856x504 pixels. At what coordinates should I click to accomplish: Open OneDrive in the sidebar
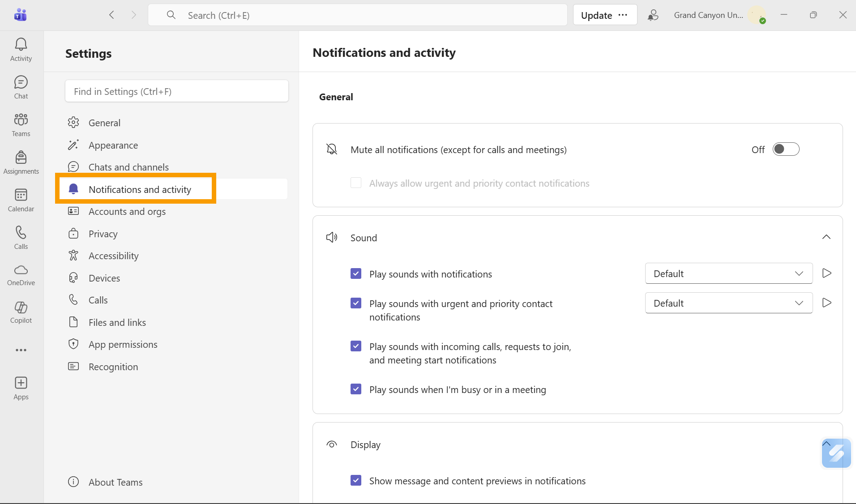(21, 274)
